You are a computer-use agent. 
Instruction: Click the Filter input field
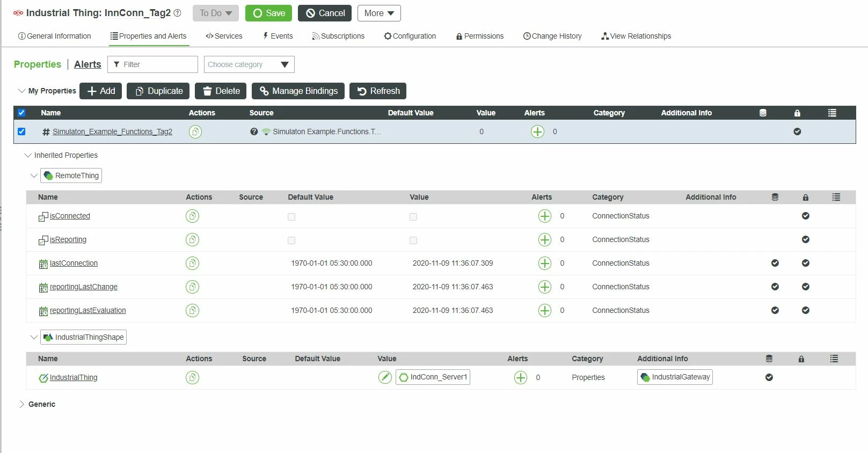click(152, 64)
